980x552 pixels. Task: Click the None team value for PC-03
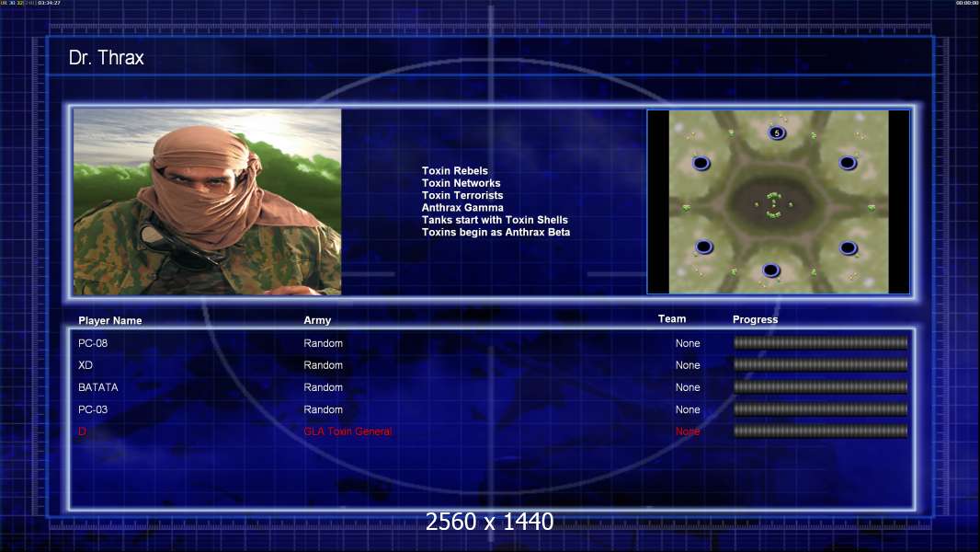tap(688, 409)
